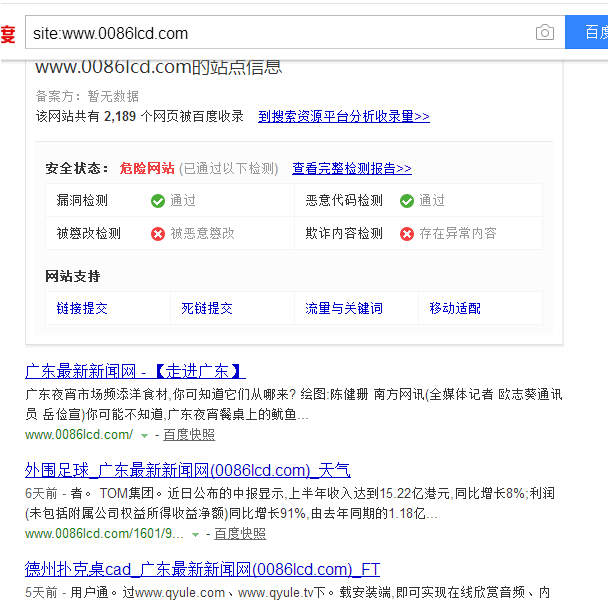Click the 被恶意篡改 status text
This screenshot has height=602, width=609.
tap(203, 233)
